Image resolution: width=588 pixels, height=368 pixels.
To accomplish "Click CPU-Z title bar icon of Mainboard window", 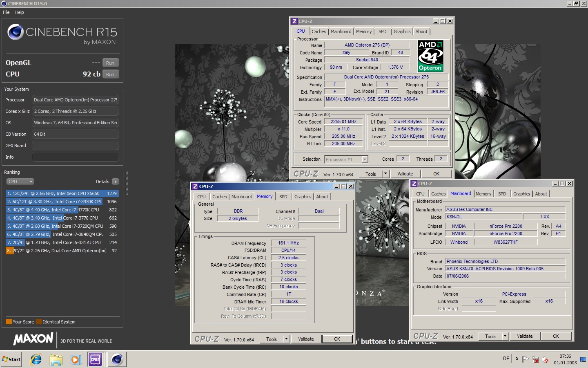I will (414, 184).
